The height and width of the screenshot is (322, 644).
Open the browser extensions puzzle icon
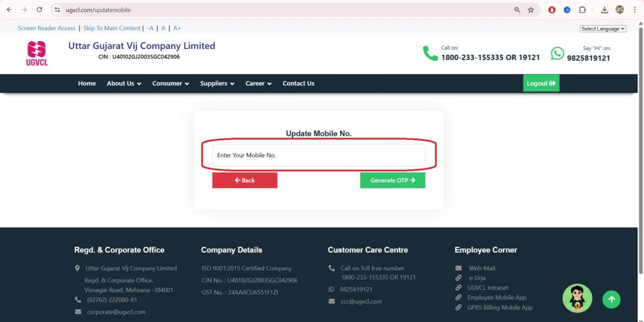[582, 9]
